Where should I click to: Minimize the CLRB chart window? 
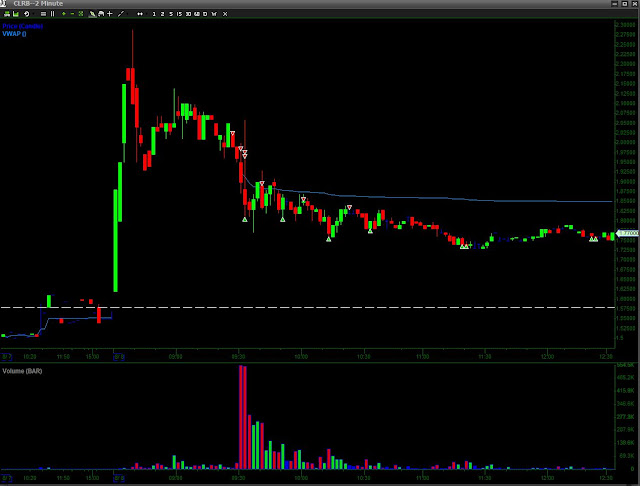tap(615, 4)
